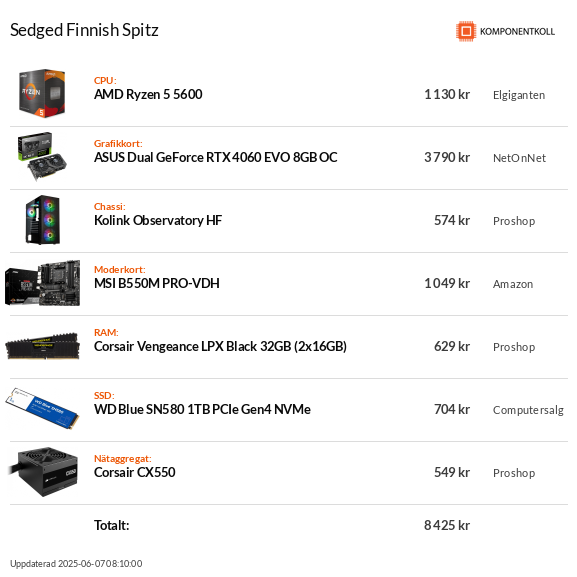This screenshot has height=577, width=577.
Task: Select the Corsair CX550 power supply image
Action: (x=43, y=472)
